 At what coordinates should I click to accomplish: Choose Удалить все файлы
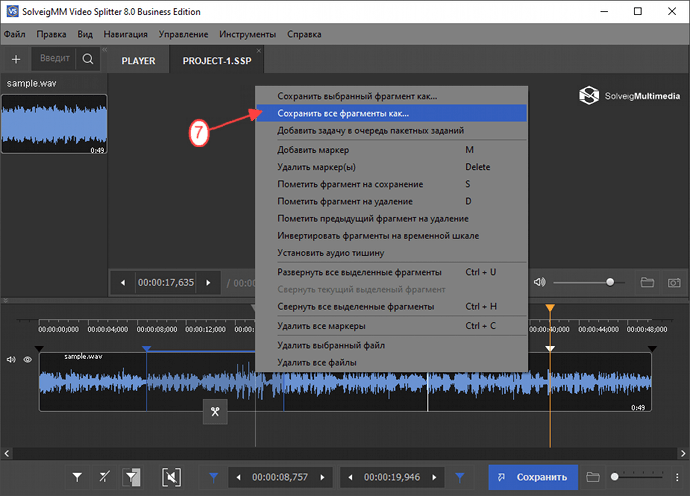[391, 362]
